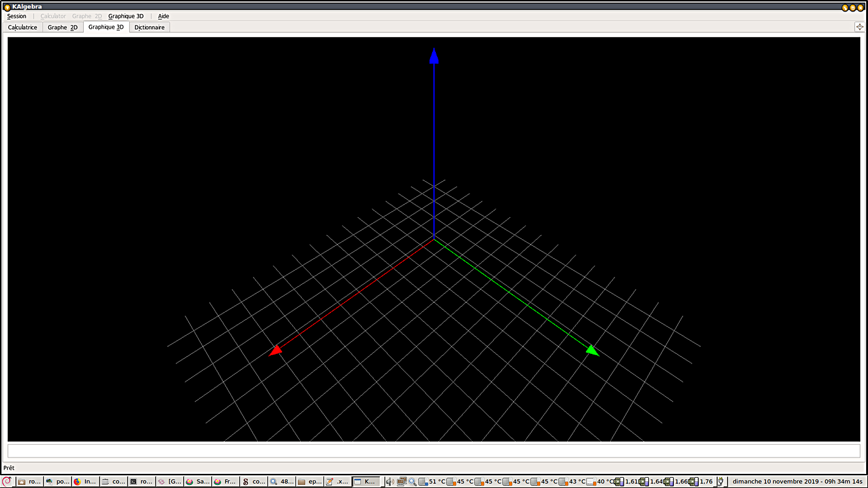Switch to the Graphe 2D tab
The width and height of the screenshot is (868, 488).
(x=63, y=27)
